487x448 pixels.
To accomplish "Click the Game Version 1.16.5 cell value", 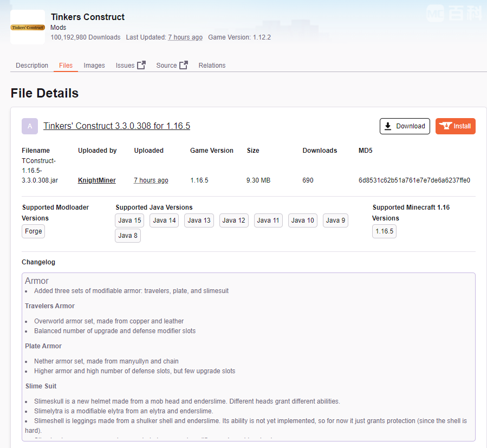I will tap(199, 180).
